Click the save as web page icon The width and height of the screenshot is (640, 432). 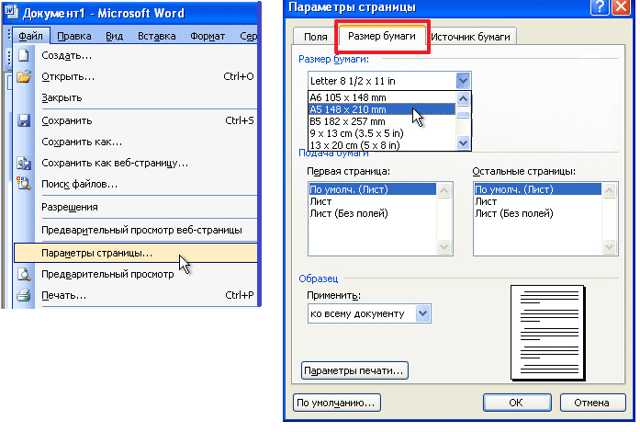click(x=24, y=163)
